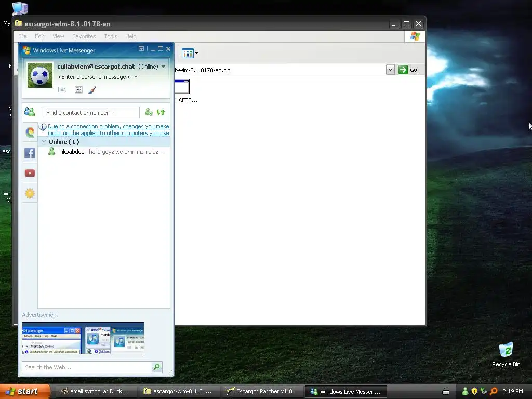Open the Tools menu in Explorer
This screenshot has height=399, width=532.
tap(110, 36)
